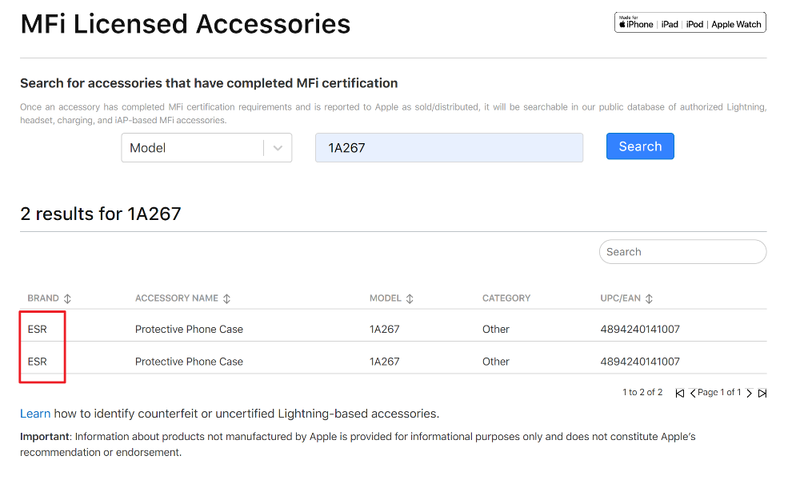800x484 pixels.
Task: Click the Made for iPhone iPad badge
Action: [x=690, y=22]
